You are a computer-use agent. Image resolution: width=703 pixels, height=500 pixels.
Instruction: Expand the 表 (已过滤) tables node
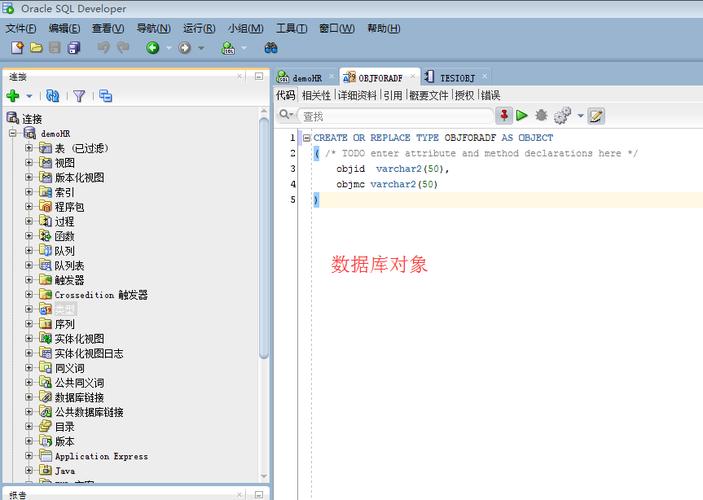(29, 148)
